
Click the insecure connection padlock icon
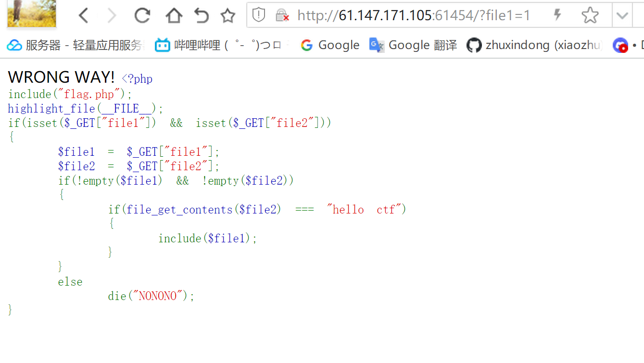click(x=282, y=15)
